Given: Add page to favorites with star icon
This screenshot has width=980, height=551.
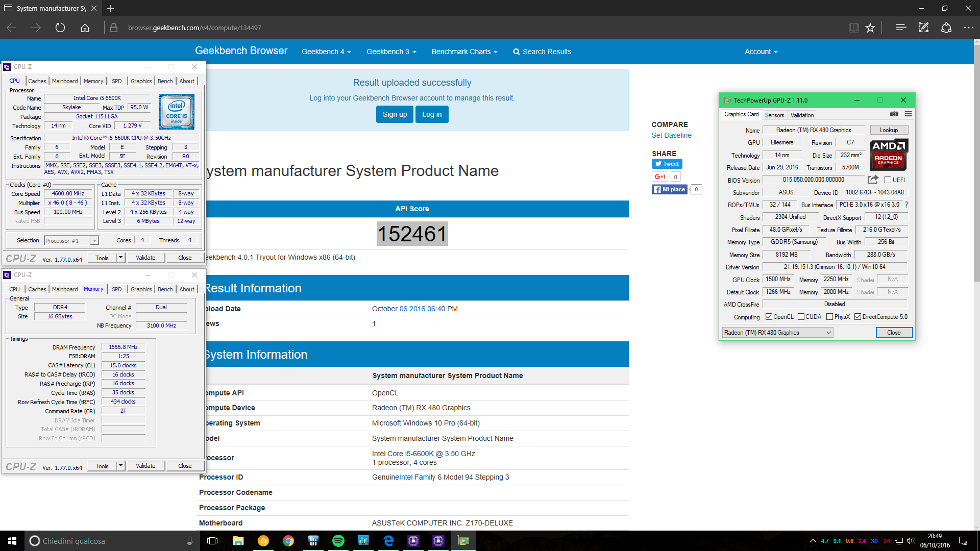Looking at the screenshot, I should coord(870,28).
